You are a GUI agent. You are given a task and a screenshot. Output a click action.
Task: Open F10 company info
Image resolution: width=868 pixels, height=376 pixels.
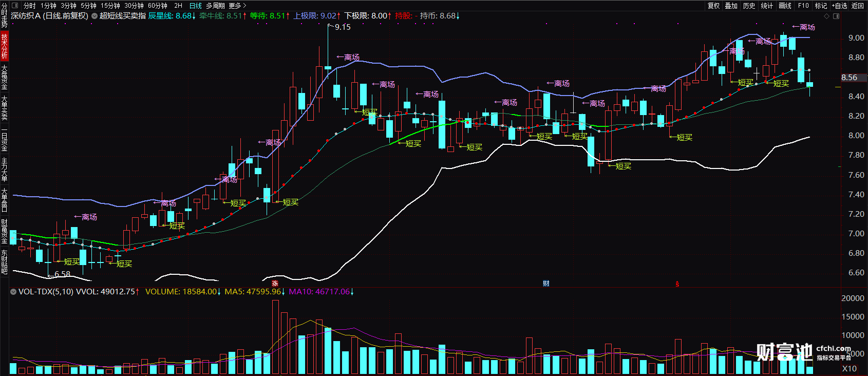point(803,6)
